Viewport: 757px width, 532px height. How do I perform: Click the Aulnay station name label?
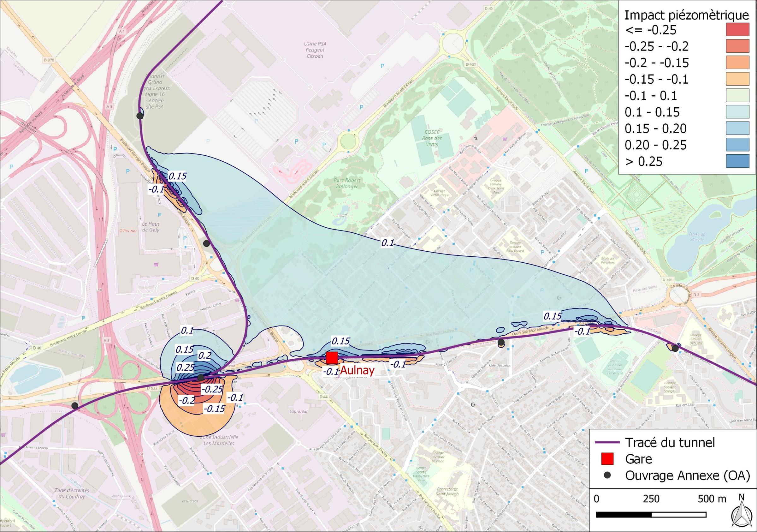[358, 371]
